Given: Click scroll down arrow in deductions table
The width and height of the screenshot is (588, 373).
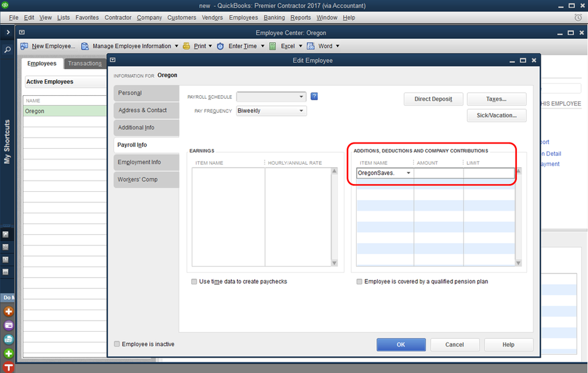Looking at the screenshot, I should [x=518, y=263].
